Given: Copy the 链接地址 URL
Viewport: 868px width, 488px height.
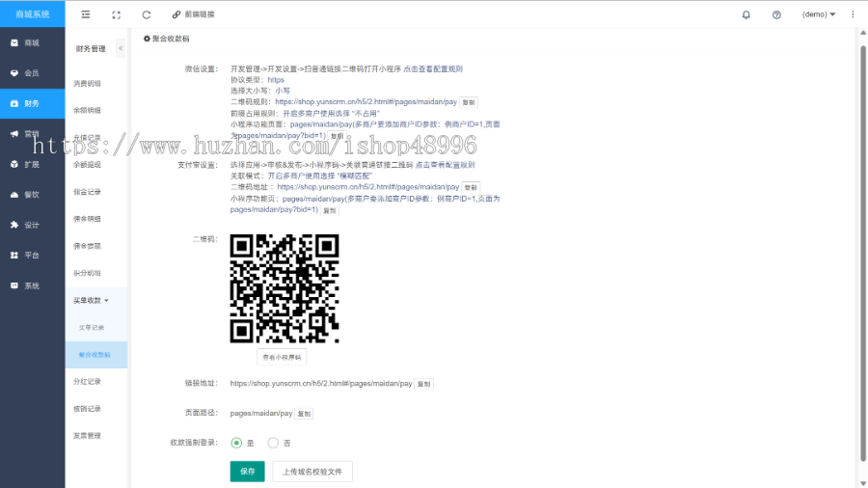Looking at the screenshot, I should tap(424, 384).
